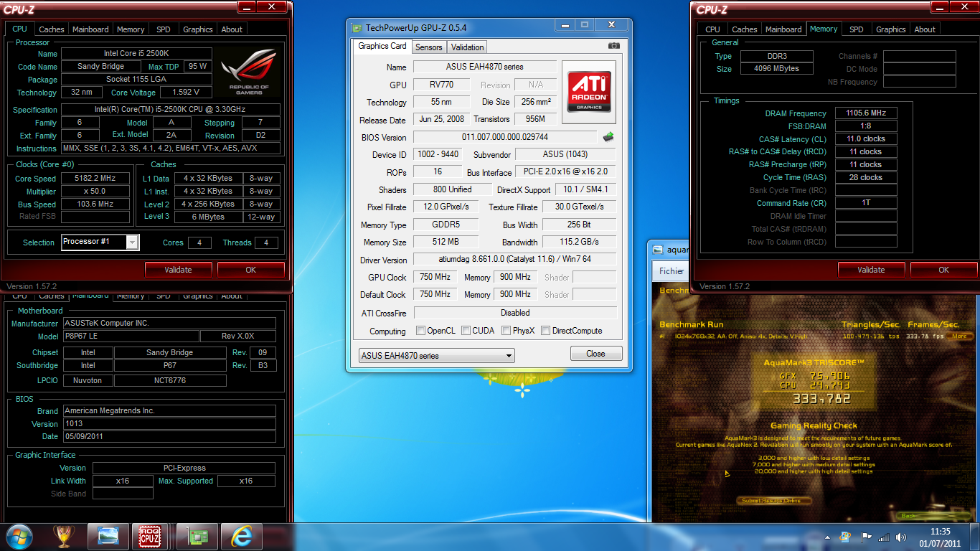
Task: Click the GPU-Z title bar application icon
Action: 357,28
